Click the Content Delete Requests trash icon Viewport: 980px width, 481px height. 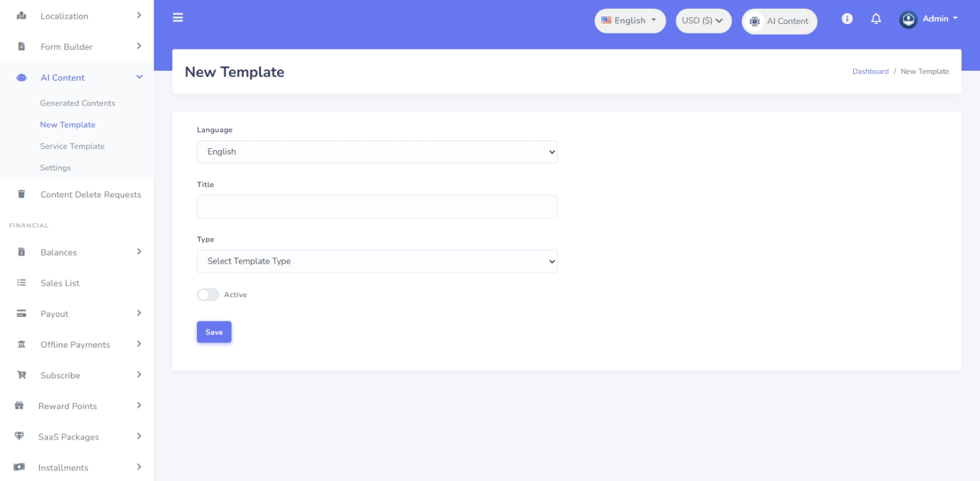click(x=21, y=194)
